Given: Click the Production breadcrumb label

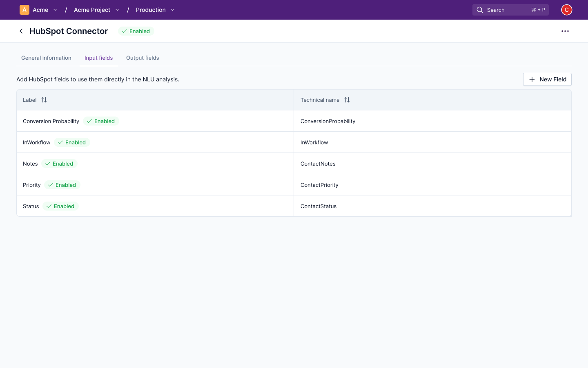Looking at the screenshot, I should 151,10.
